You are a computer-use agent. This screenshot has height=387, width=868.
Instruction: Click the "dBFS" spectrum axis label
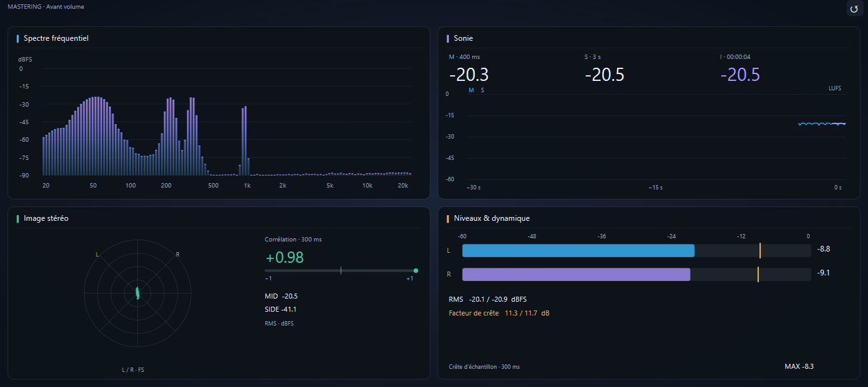pyautogui.click(x=25, y=59)
